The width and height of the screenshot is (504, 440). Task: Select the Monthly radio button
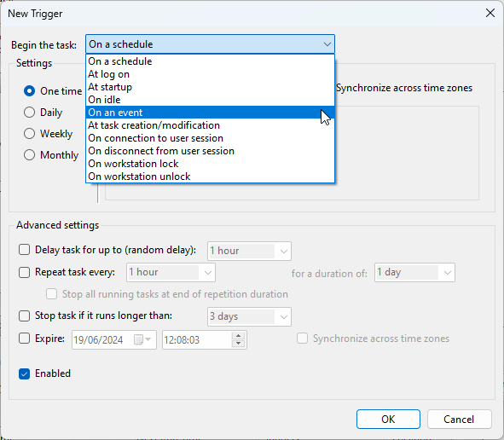click(29, 155)
